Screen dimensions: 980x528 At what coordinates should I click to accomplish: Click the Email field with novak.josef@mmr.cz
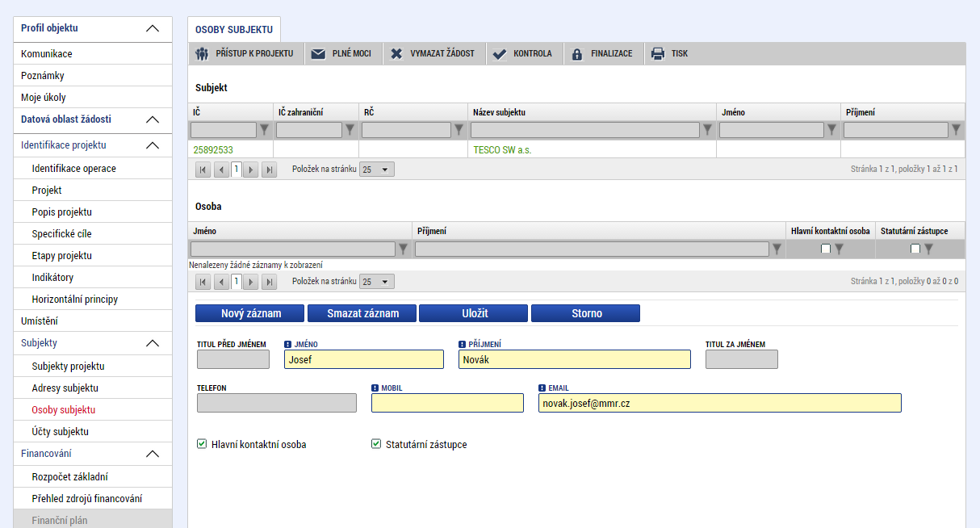(720, 403)
